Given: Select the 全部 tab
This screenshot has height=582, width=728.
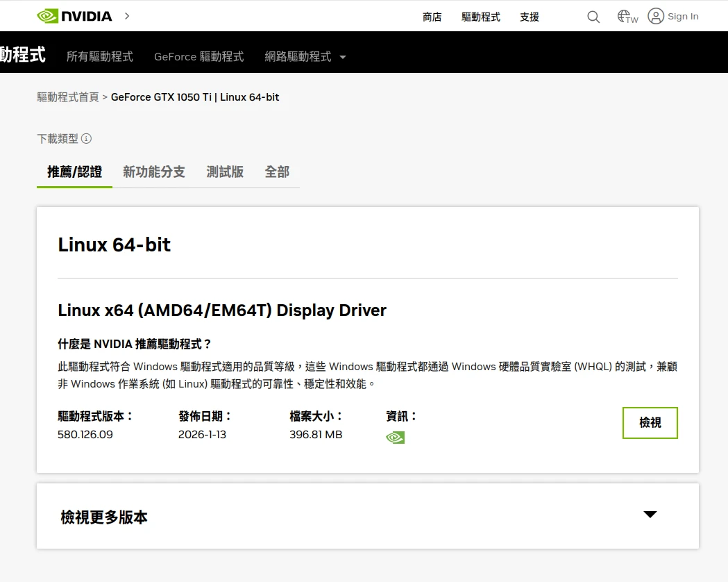Looking at the screenshot, I should tap(277, 172).
